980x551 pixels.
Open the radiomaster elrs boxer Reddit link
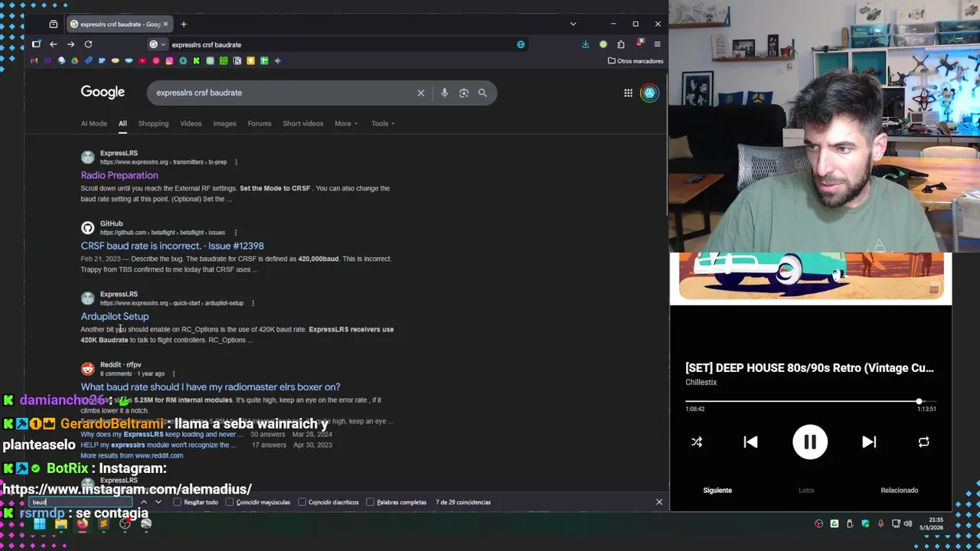(x=211, y=387)
